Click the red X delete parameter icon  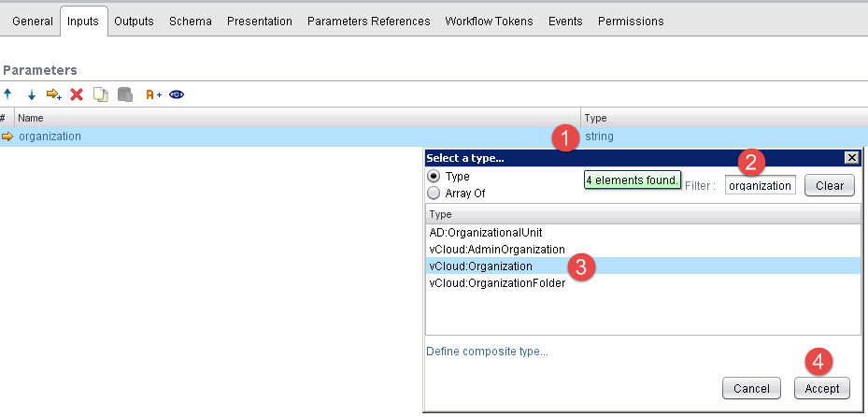pyautogui.click(x=77, y=94)
